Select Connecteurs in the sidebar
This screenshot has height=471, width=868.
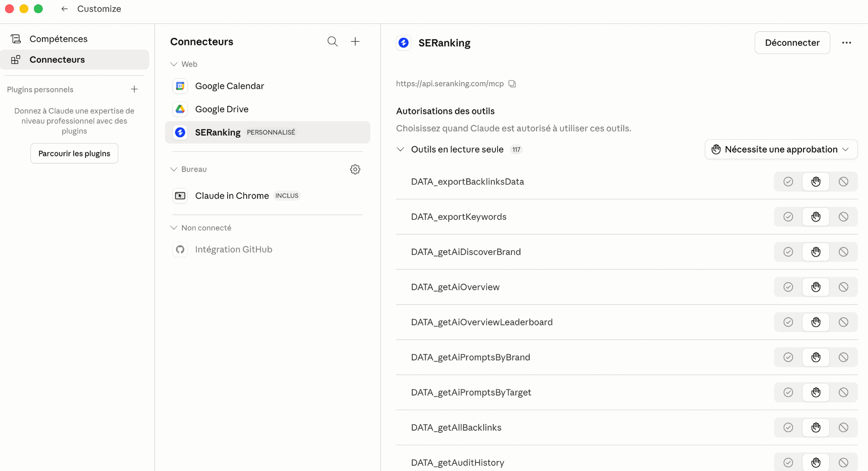click(x=75, y=60)
